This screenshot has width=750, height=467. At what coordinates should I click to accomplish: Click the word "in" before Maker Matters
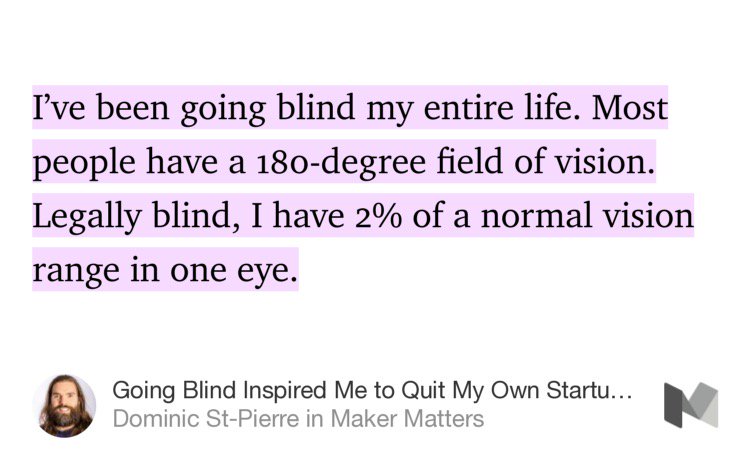(314, 418)
